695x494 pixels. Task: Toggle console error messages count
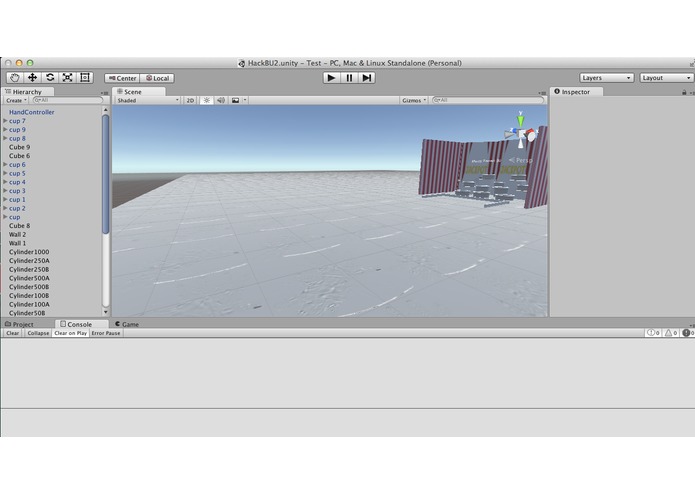pyautogui.click(x=688, y=333)
